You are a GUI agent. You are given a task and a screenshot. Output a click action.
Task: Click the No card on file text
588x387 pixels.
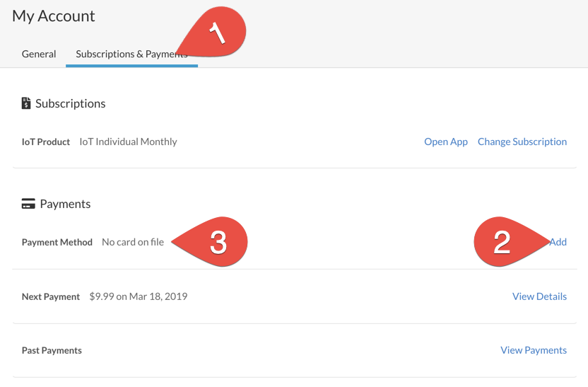(133, 242)
